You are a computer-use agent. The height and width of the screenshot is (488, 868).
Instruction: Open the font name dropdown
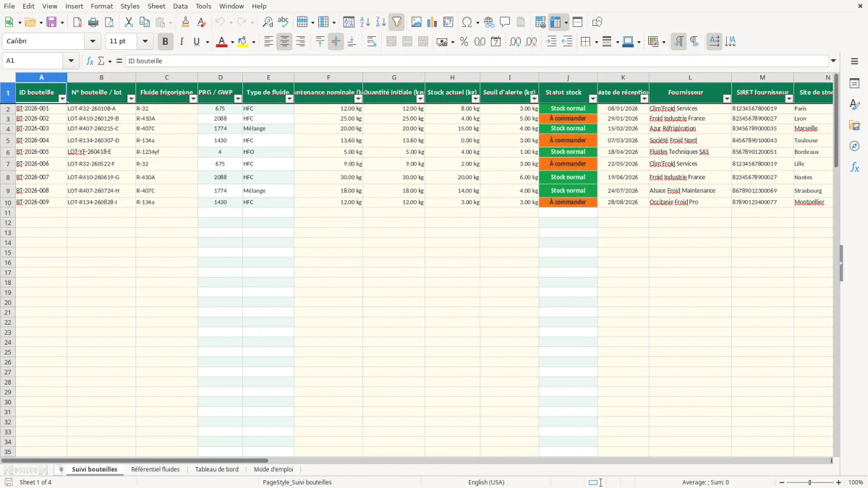point(93,42)
